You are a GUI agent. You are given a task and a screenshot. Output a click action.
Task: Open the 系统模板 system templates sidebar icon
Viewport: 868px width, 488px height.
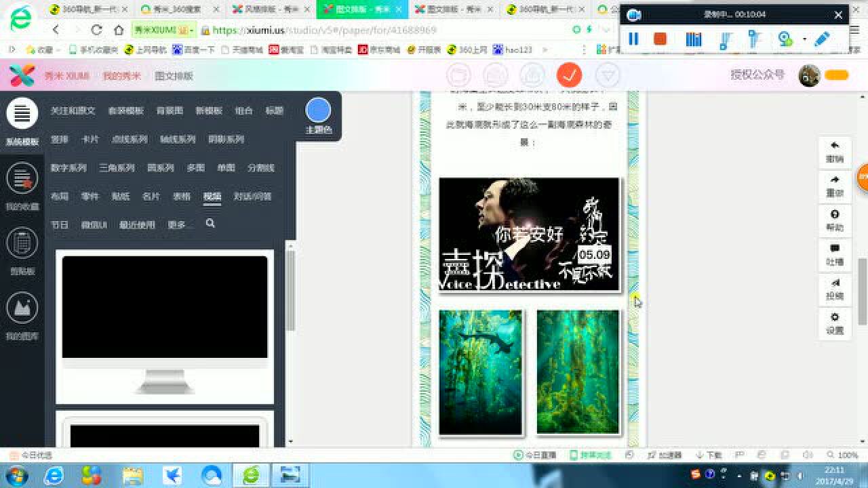22,114
